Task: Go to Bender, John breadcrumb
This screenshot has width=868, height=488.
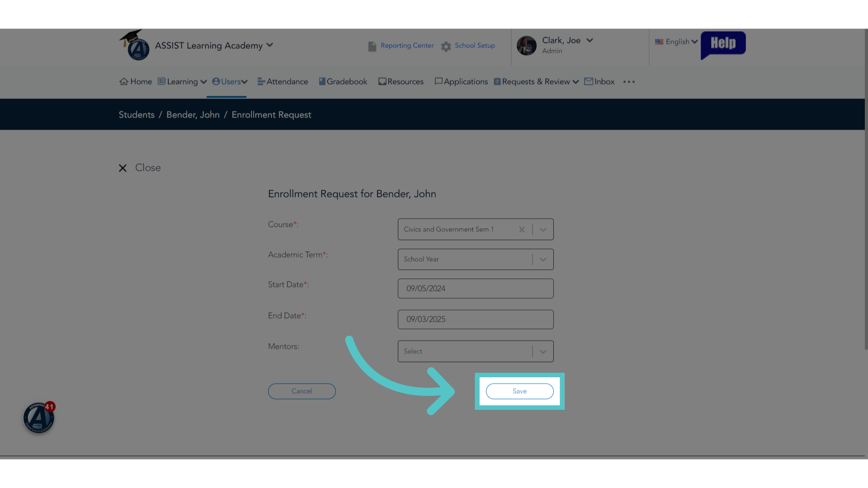Action: tap(193, 115)
